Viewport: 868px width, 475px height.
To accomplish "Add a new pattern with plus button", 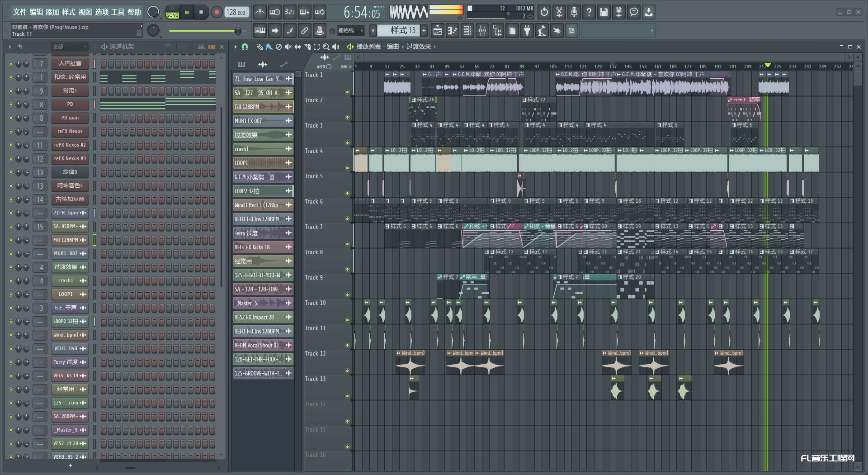I will click(x=424, y=31).
